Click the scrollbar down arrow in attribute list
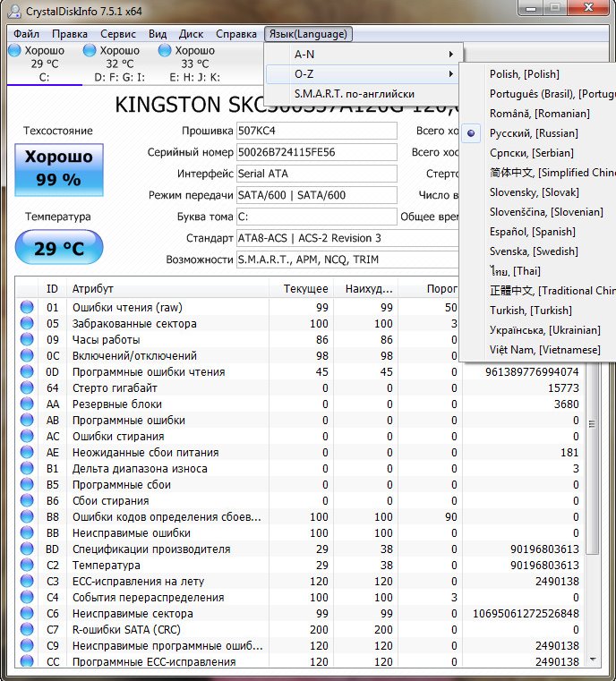 593,660
